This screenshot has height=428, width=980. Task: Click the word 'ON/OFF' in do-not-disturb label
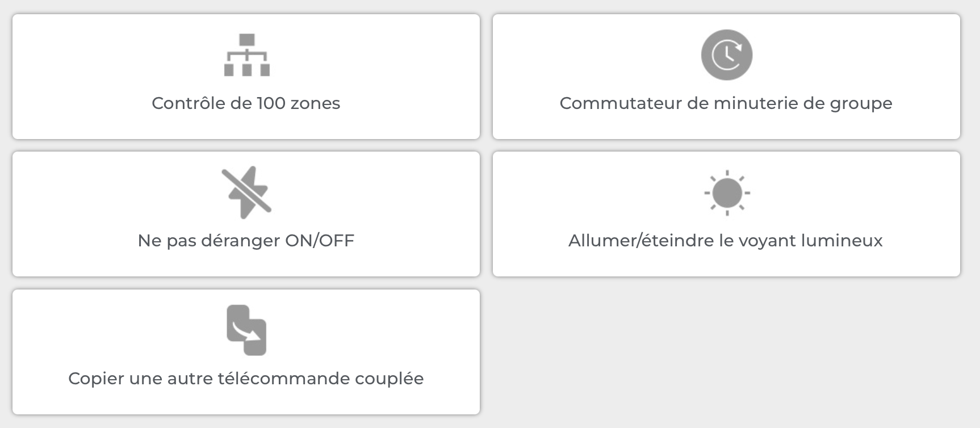coord(320,241)
